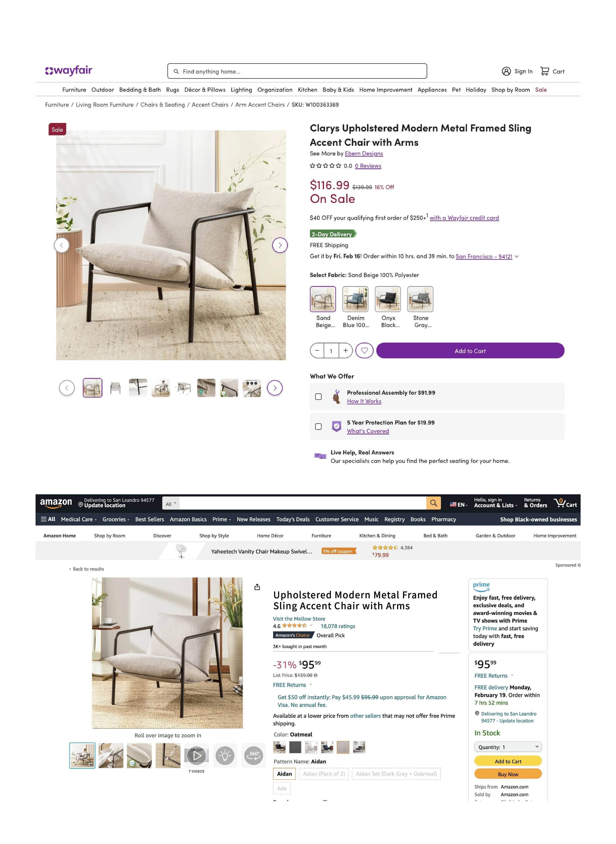
Task: Show next product image with right arrow
Action: [280, 245]
